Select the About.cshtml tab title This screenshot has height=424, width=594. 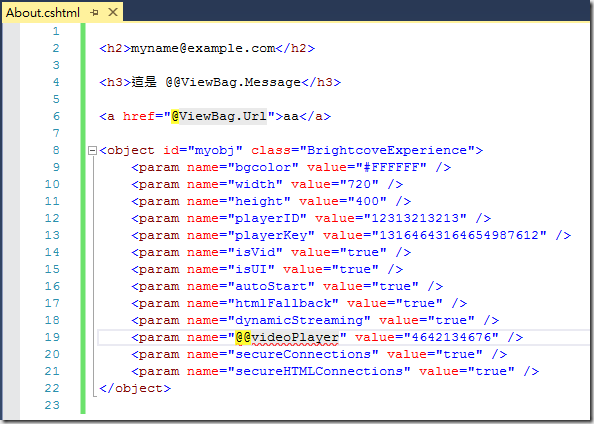pos(43,13)
